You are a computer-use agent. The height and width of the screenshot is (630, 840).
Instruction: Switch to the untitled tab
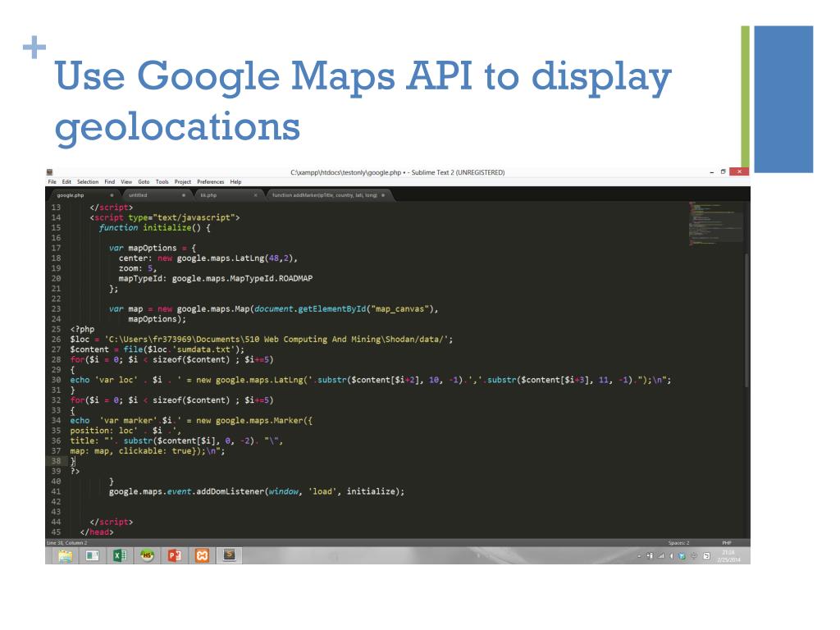(157, 195)
